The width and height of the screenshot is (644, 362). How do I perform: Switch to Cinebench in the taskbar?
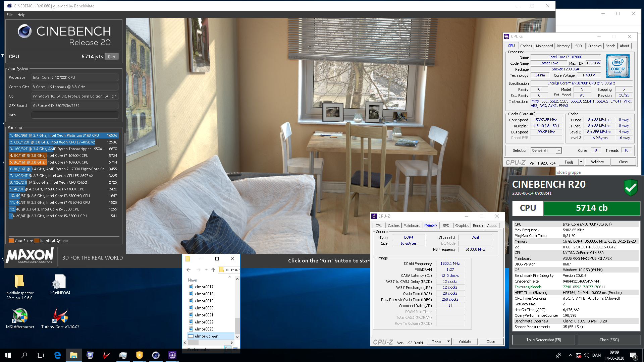(x=156, y=355)
